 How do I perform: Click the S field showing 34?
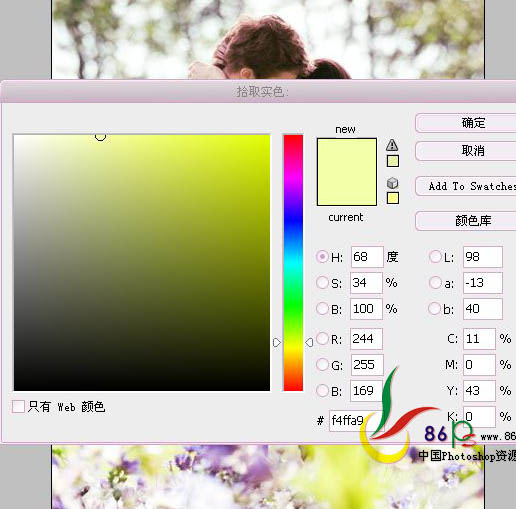pyautogui.click(x=366, y=283)
